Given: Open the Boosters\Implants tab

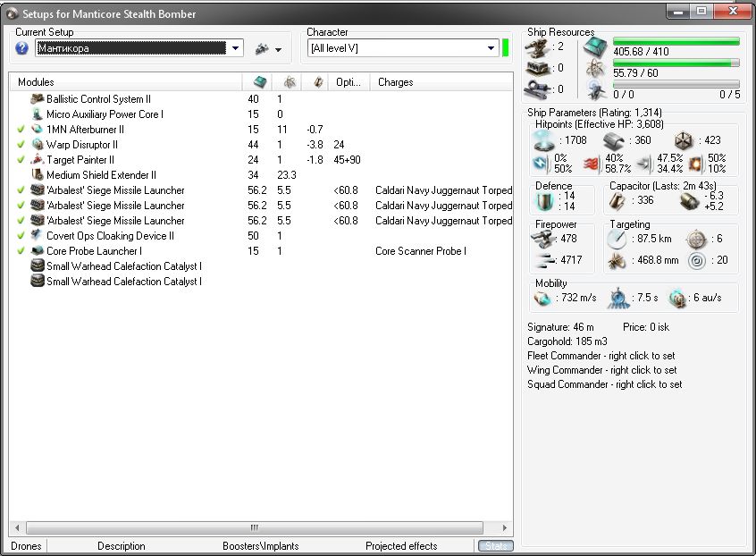Looking at the screenshot, I should tap(261, 546).
